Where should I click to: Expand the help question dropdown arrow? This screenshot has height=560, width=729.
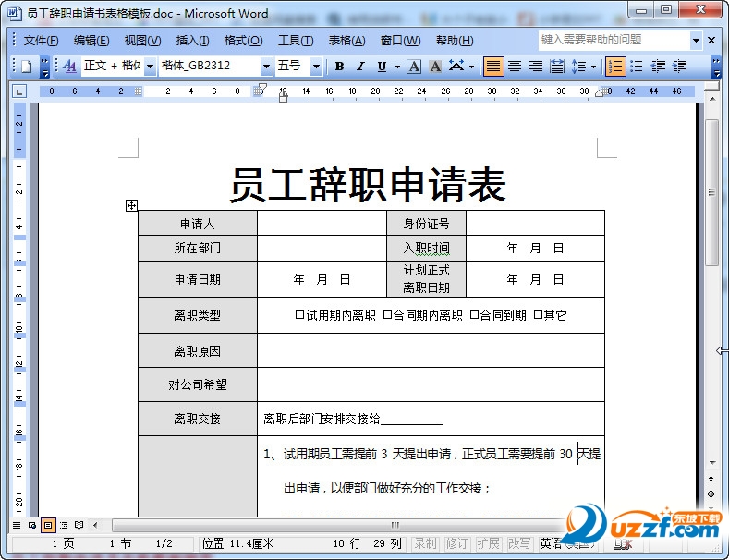696,41
